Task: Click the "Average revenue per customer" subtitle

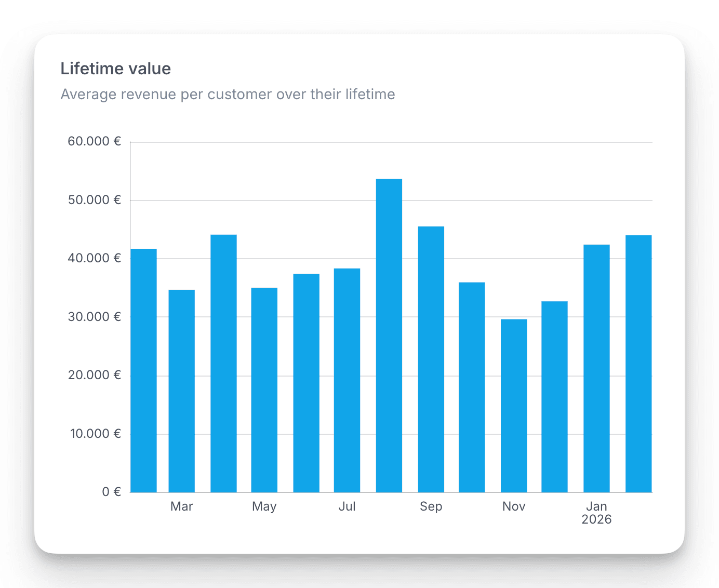Action: pos(228,95)
